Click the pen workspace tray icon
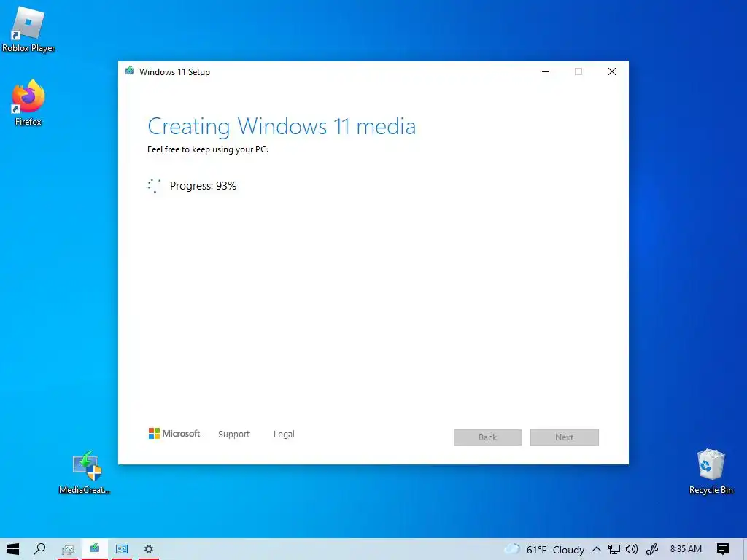This screenshot has width=747, height=560. (651, 550)
